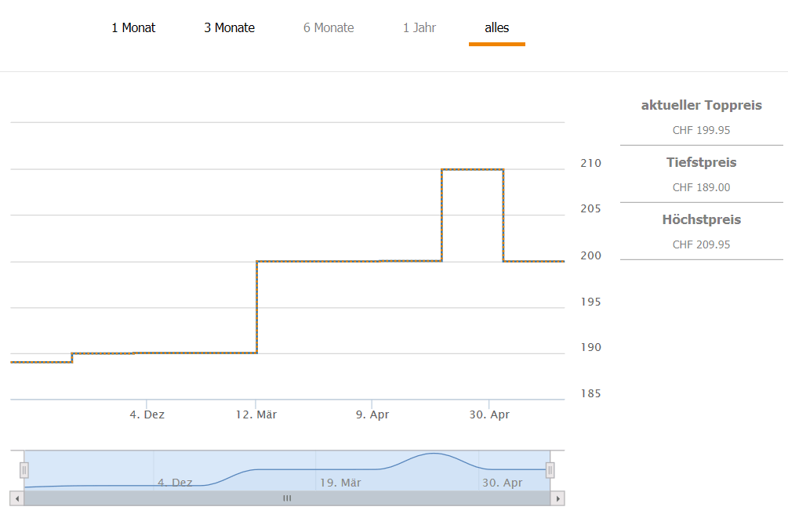Click the chart line at the 189 starting level
This screenshot has height=532, width=788.
[41, 362]
